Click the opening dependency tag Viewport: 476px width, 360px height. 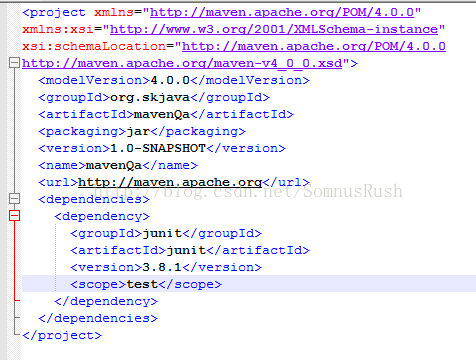coord(102,216)
